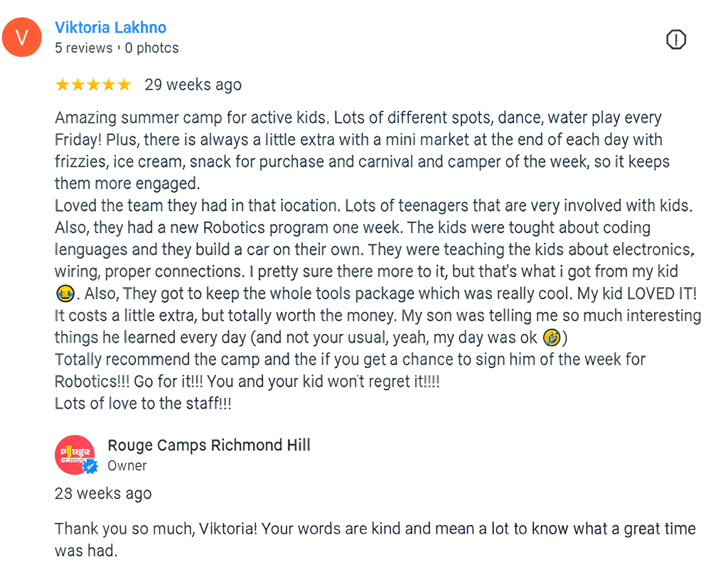The width and height of the screenshot is (728, 577).
Task: Open Viktoria Lakhno's profile link
Action: click(111, 28)
